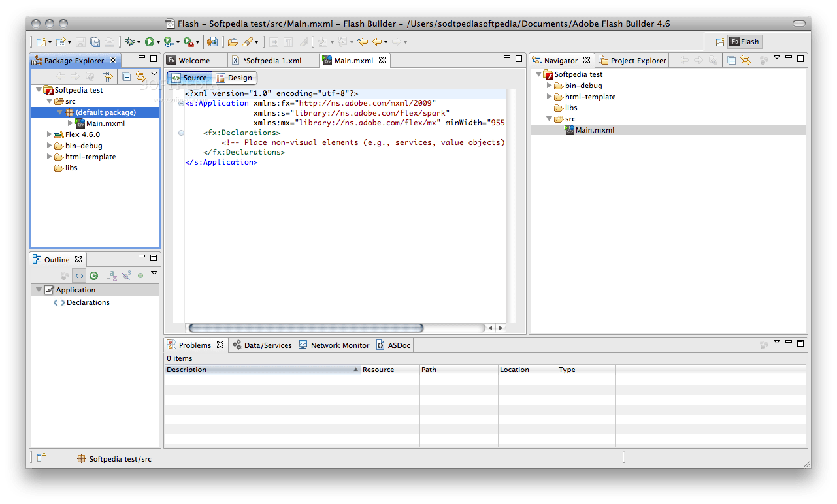This screenshot has width=837, height=504.
Task: Switch editor to Source mode
Action: click(189, 78)
